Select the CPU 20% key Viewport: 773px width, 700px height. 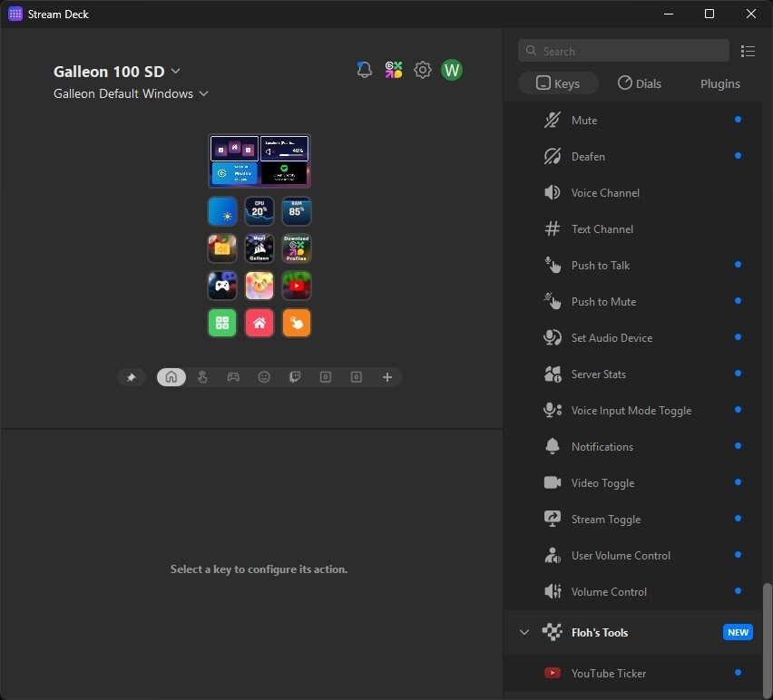[x=259, y=211]
